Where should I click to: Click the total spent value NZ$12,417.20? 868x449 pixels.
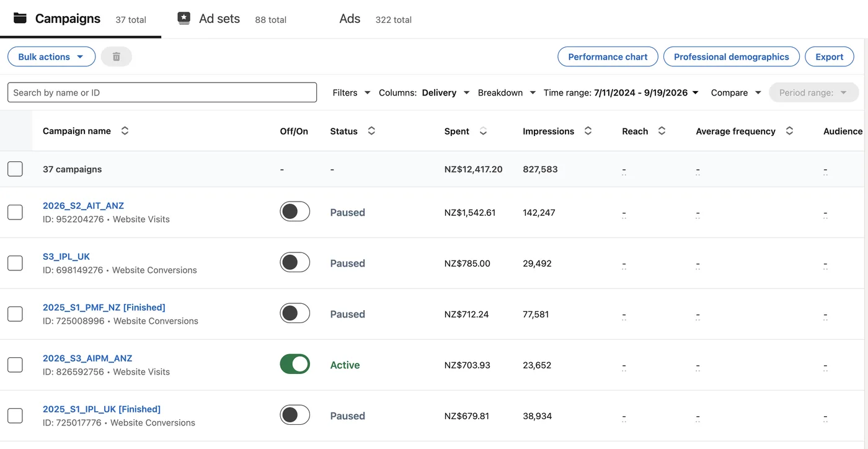[x=474, y=169]
